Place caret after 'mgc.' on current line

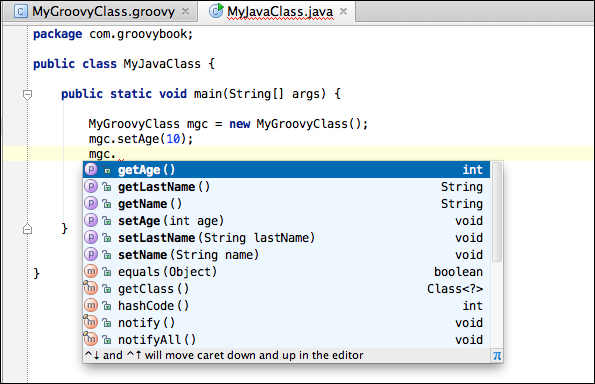click(116, 154)
